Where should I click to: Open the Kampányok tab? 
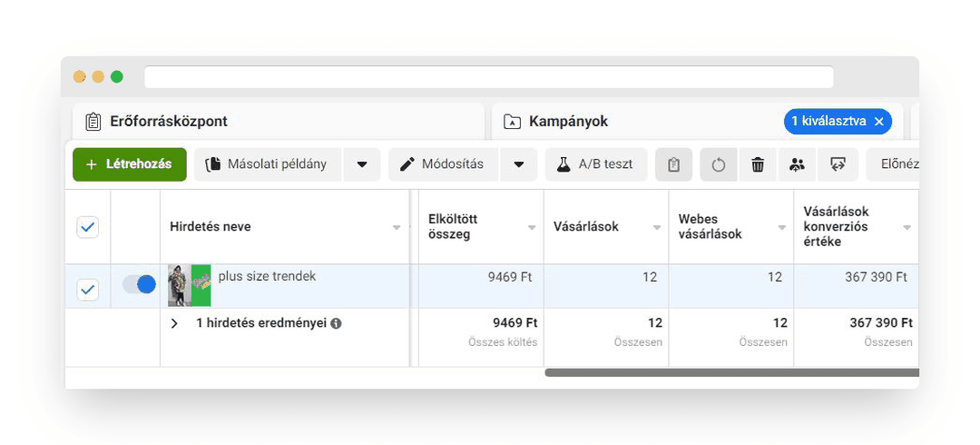(698, 122)
